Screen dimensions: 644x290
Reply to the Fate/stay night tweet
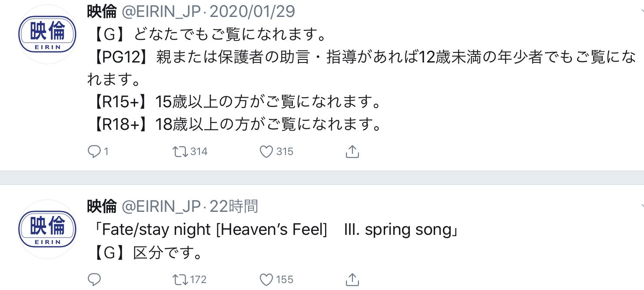(94, 279)
